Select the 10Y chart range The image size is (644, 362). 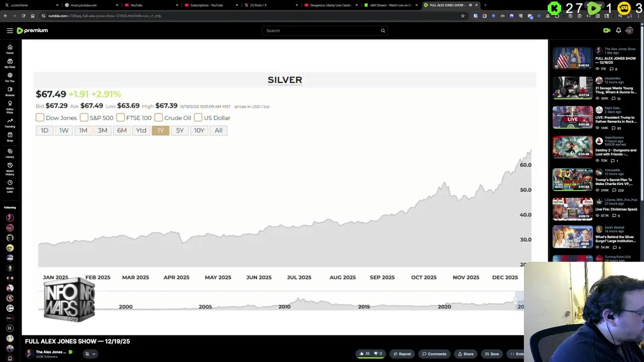[x=199, y=130]
